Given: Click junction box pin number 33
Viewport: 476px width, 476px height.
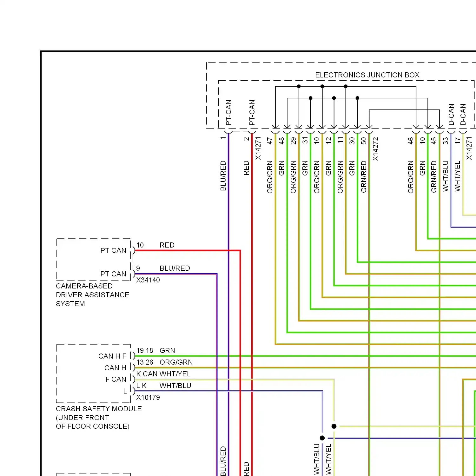Looking at the screenshot, I should point(446,141).
